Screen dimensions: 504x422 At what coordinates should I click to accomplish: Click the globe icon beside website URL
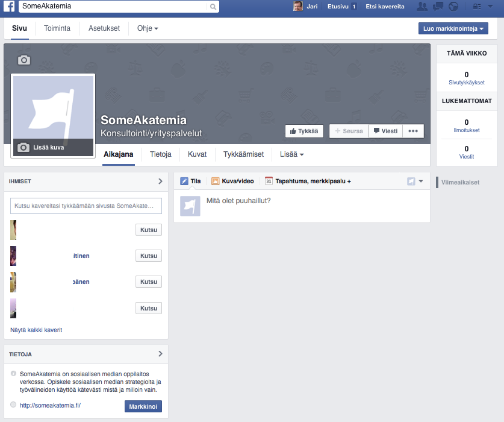(13, 405)
